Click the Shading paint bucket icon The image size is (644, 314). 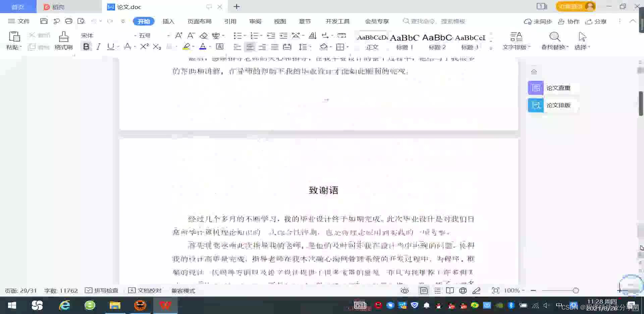(x=323, y=47)
